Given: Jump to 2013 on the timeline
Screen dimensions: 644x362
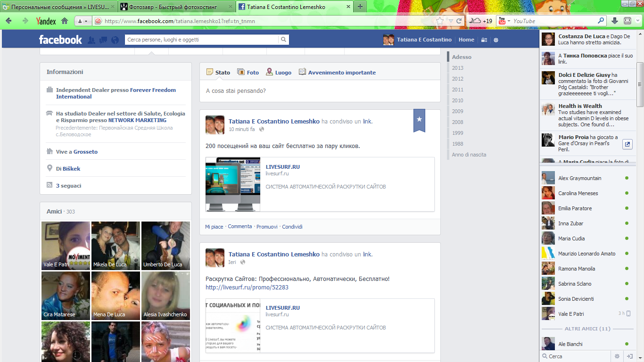Looking at the screenshot, I should (x=457, y=68).
